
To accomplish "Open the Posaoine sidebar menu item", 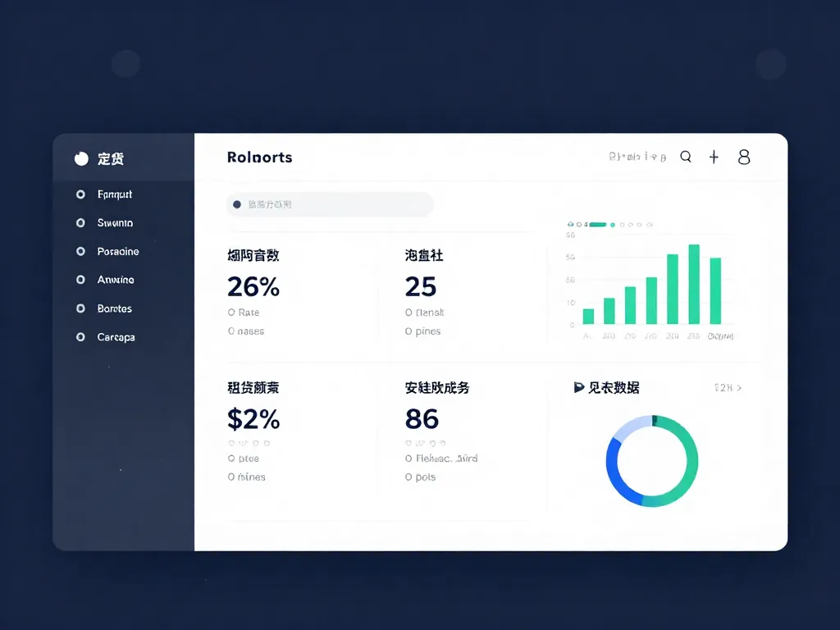I will tap(118, 252).
